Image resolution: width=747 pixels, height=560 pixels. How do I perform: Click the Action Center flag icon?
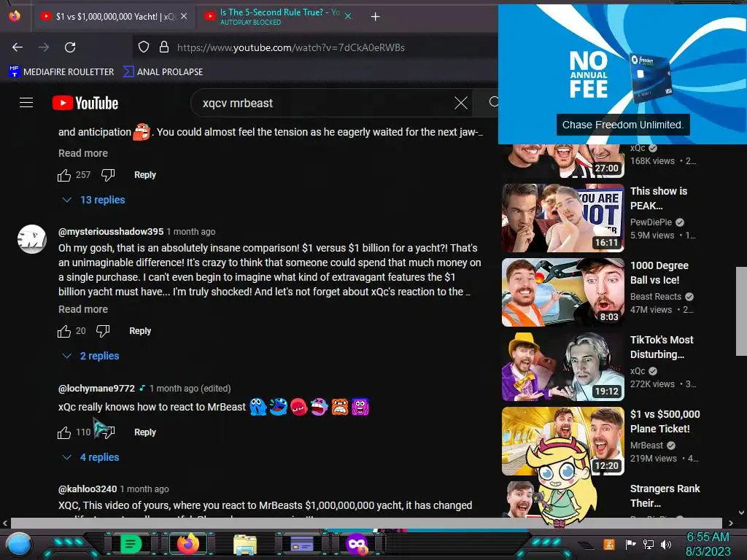pyautogui.click(x=630, y=544)
